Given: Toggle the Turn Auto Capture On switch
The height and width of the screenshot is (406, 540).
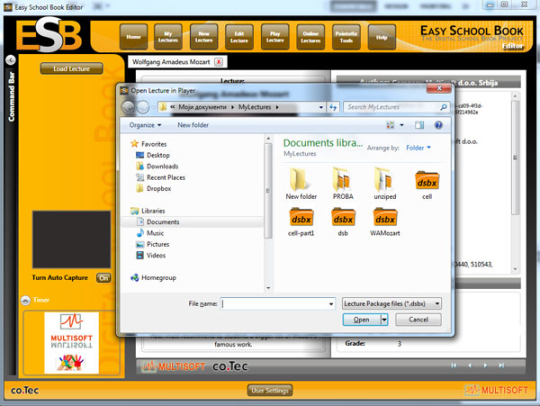Looking at the screenshot, I should (104, 278).
